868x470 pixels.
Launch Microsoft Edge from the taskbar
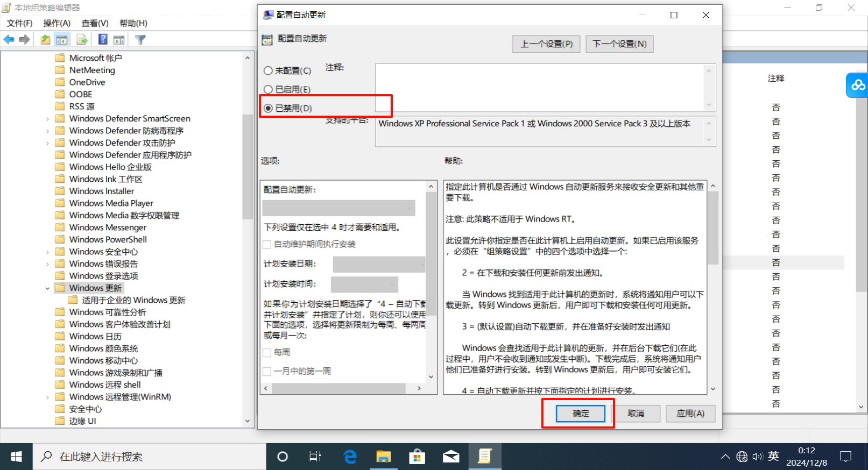(x=350, y=457)
